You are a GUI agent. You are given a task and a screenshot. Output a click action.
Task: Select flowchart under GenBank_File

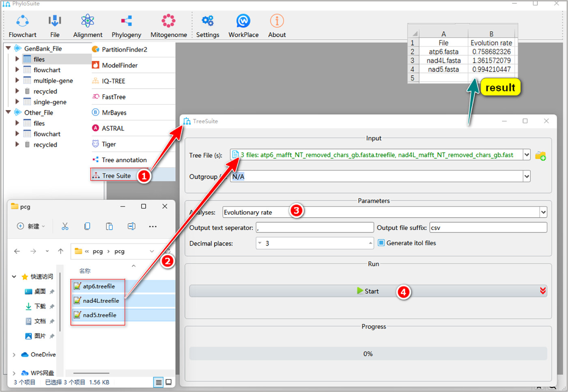coord(47,70)
